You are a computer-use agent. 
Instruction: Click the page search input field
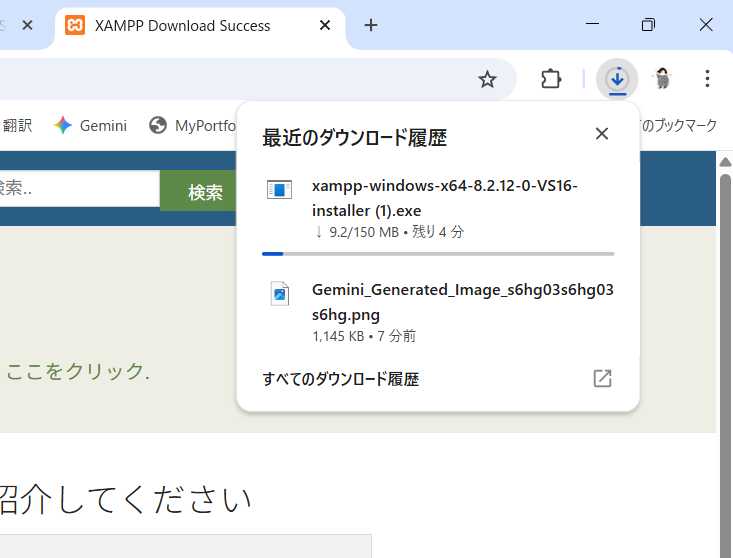click(78, 189)
